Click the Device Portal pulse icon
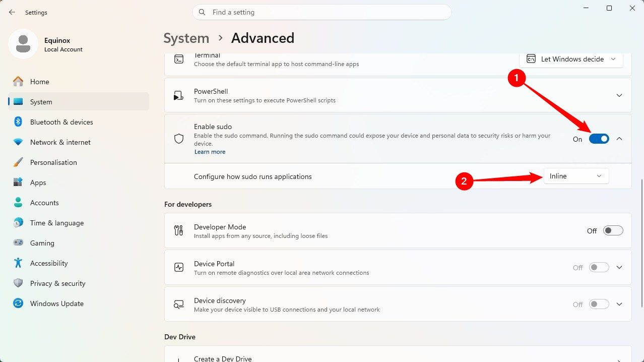This screenshot has height=362, width=644. coord(179,268)
